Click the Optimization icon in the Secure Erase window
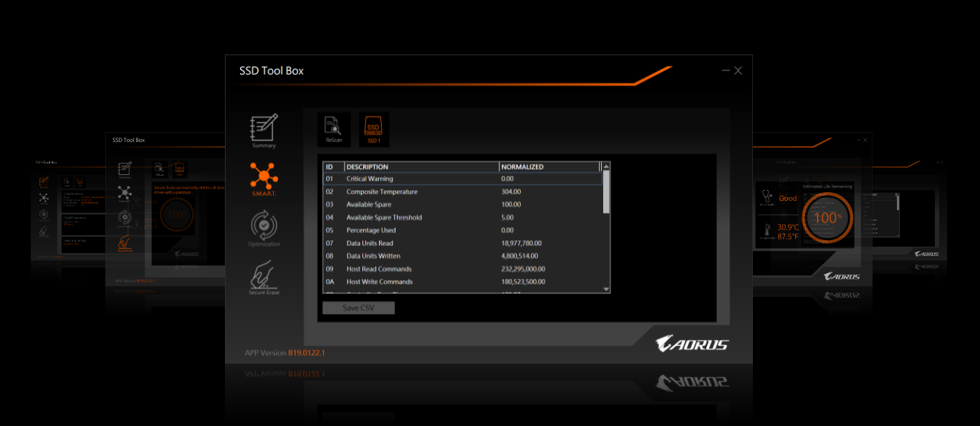The height and width of the screenshot is (426, 980). click(125, 218)
